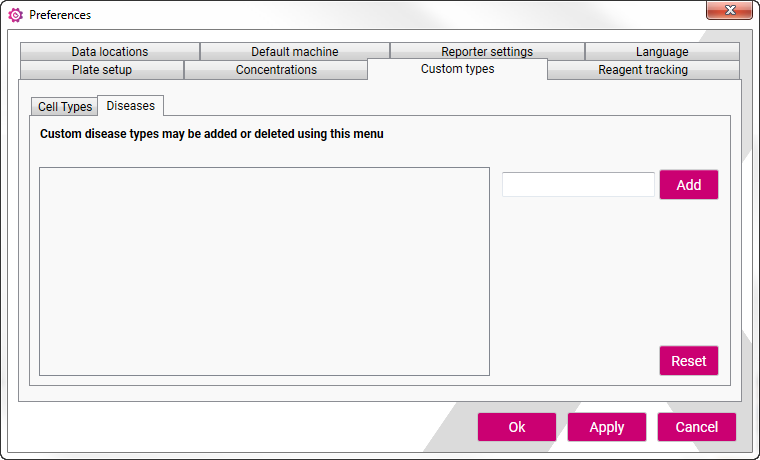Cancel the Preferences dialog
Viewport: 760px width, 460px height.
tap(697, 427)
